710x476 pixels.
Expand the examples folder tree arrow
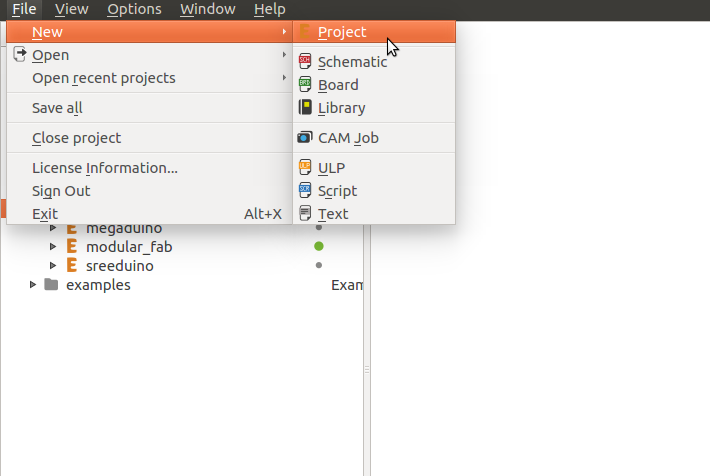click(33, 284)
